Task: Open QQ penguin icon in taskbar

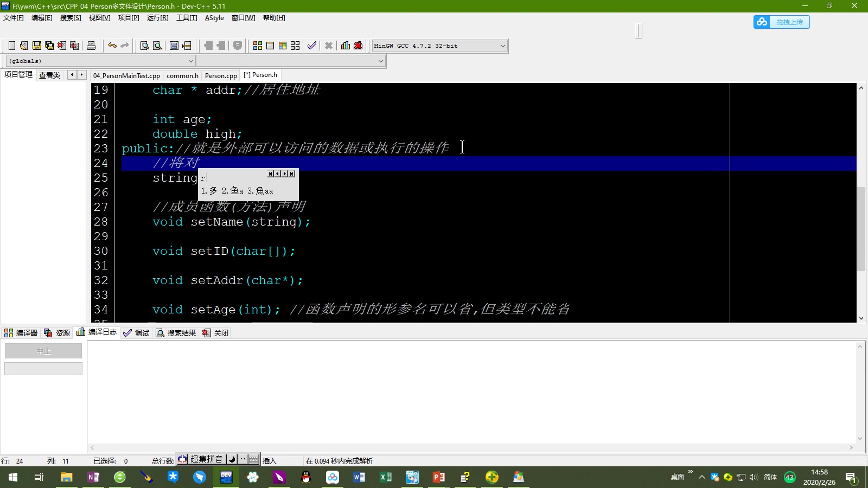Action: point(306,477)
